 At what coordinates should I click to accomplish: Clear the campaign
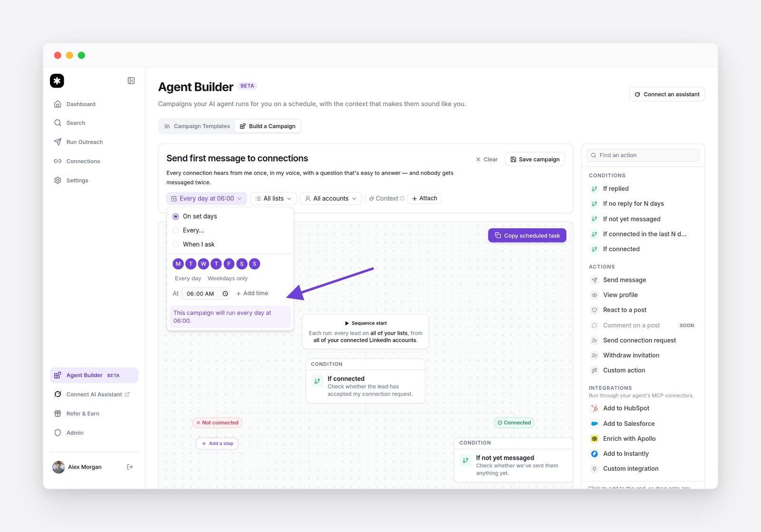click(x=487, y=159)
